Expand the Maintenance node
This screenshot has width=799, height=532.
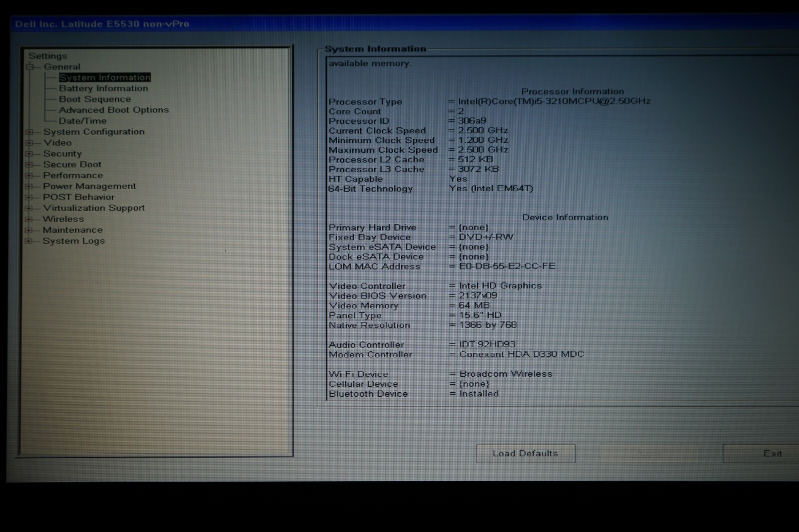coord(29,231)
